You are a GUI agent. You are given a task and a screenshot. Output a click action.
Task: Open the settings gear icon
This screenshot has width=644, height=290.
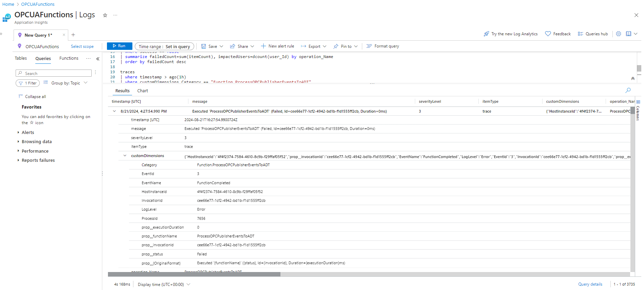[x=619, y=34]
